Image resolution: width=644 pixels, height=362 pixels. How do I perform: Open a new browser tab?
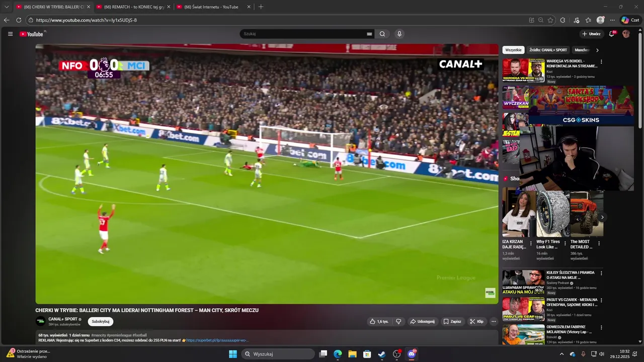(261, 7)
